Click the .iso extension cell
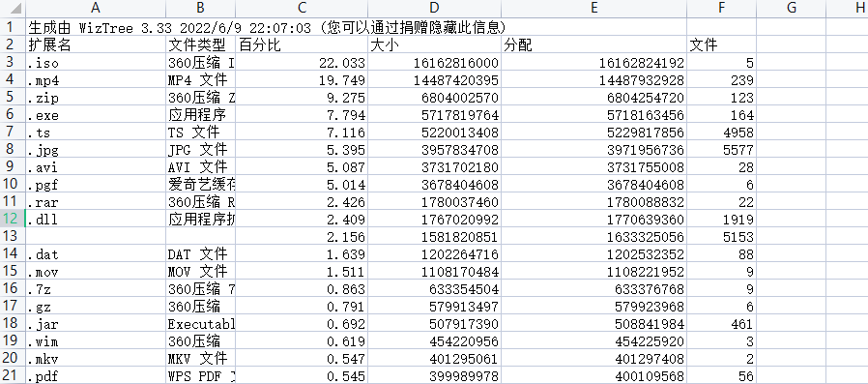The height and width of the screenshot is (384, 868). click(x=96, y=63)
